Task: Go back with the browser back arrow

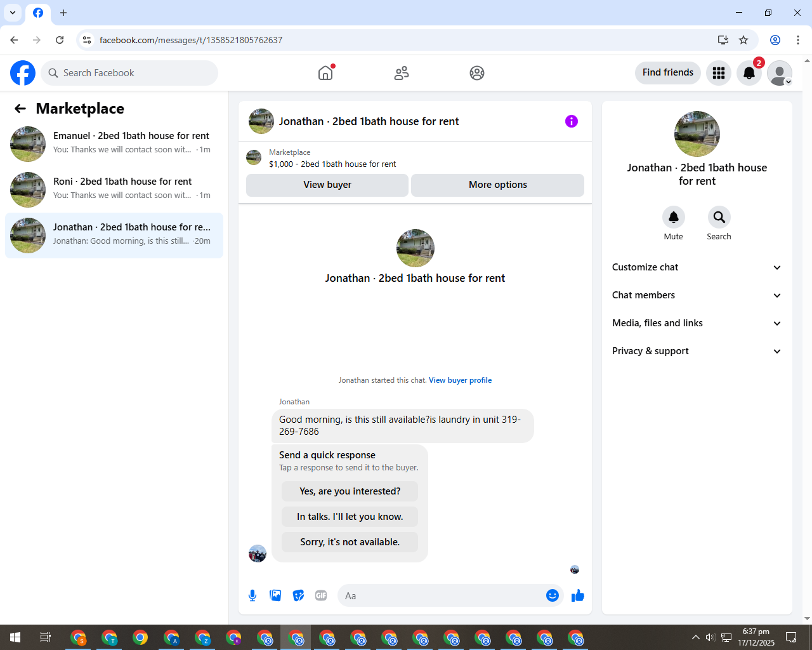Action: click(14, 40)
